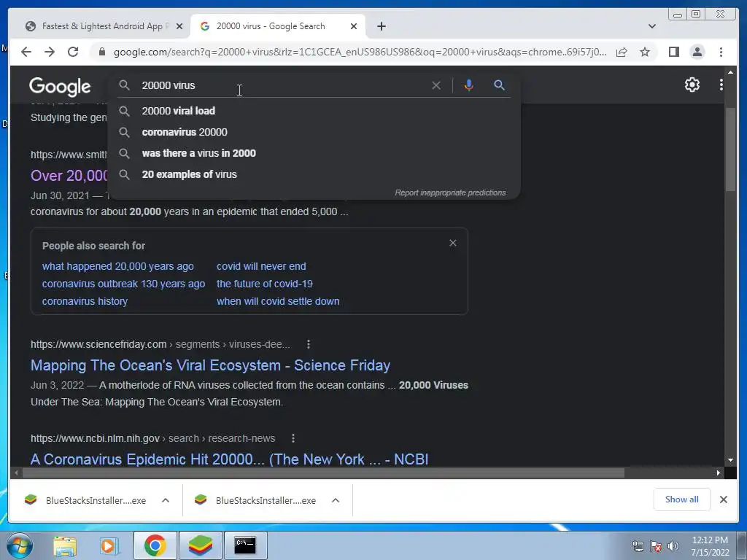Open Windows Explorer from the taskbar
Viewport: 747px width, 560px height.
65,545
